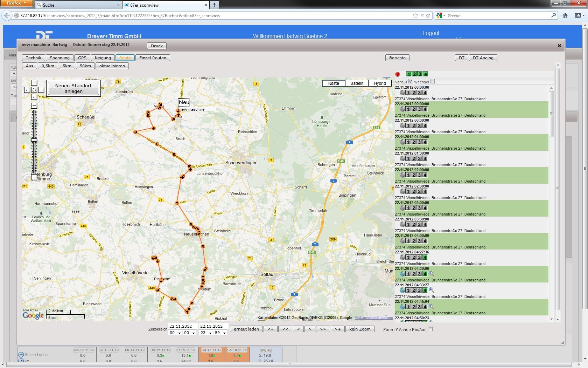This screenshot has width=588, height=368.
Task: Switch map to Satellit view
Action: (x=357, y=83)
